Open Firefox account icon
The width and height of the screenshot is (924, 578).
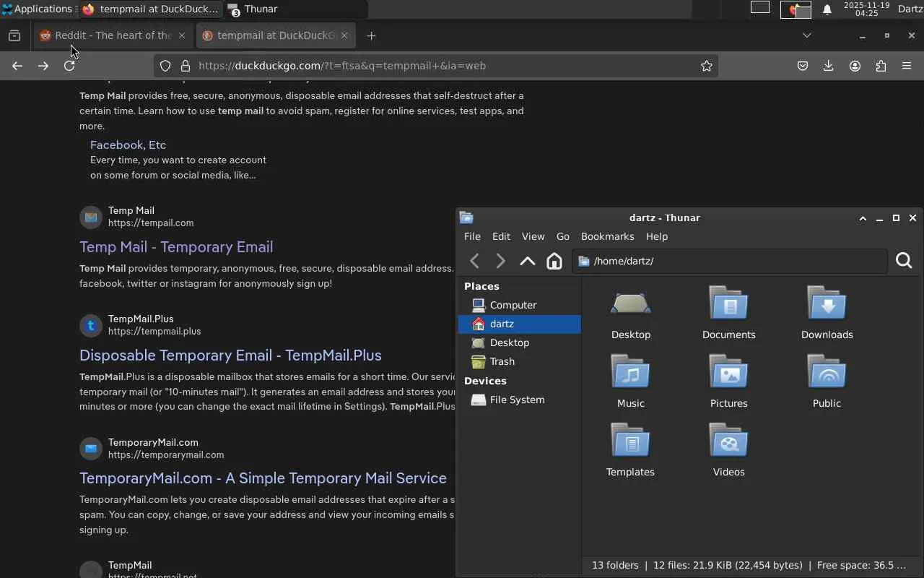click(855, 66)
